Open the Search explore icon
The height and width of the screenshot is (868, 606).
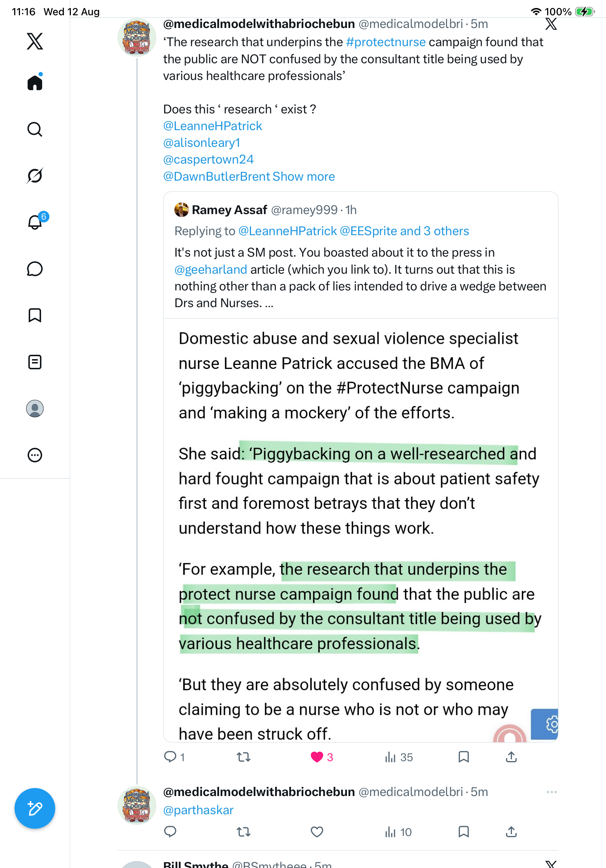[x=35, y=129]
